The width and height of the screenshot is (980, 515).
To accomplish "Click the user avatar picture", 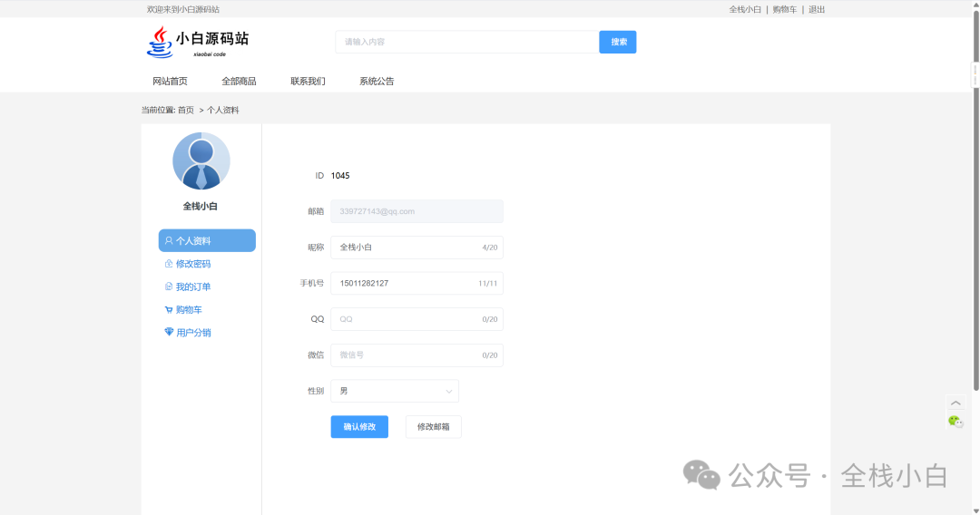I will [x=201, y=161].
